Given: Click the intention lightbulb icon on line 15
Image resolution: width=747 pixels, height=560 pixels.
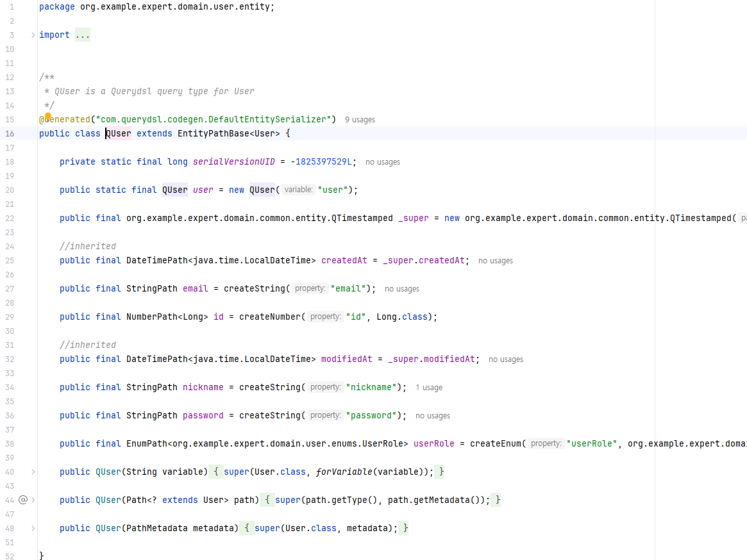Looking at the screenshot, I should point(47,117).
